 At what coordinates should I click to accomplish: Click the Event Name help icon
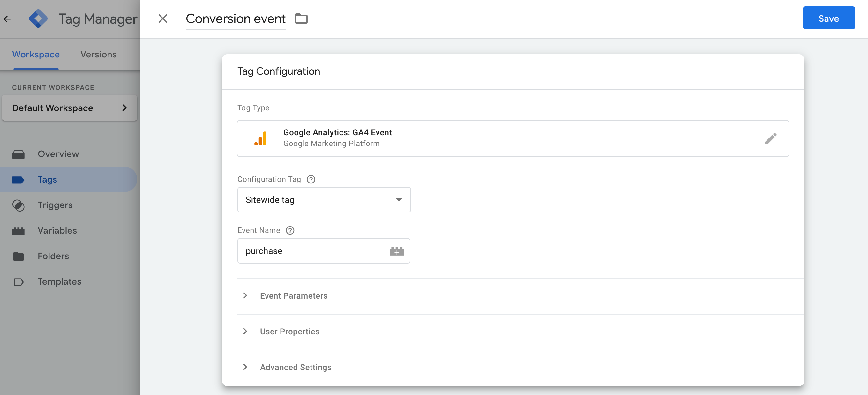(291, 230)
